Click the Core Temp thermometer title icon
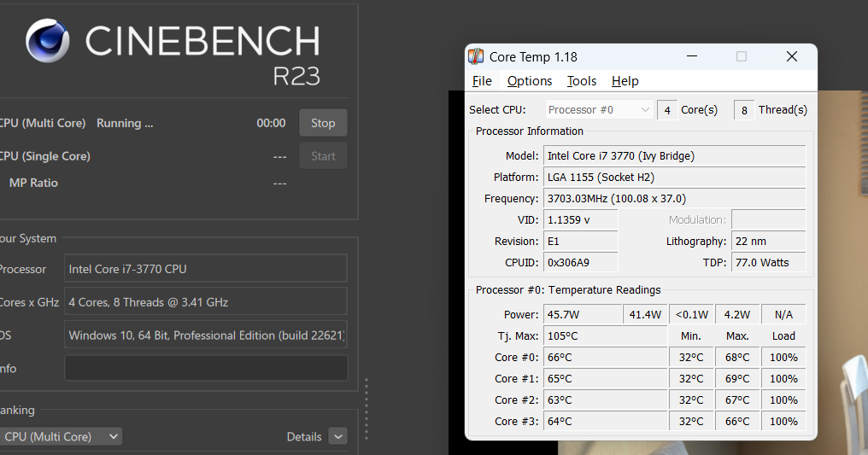 (476, 56)
